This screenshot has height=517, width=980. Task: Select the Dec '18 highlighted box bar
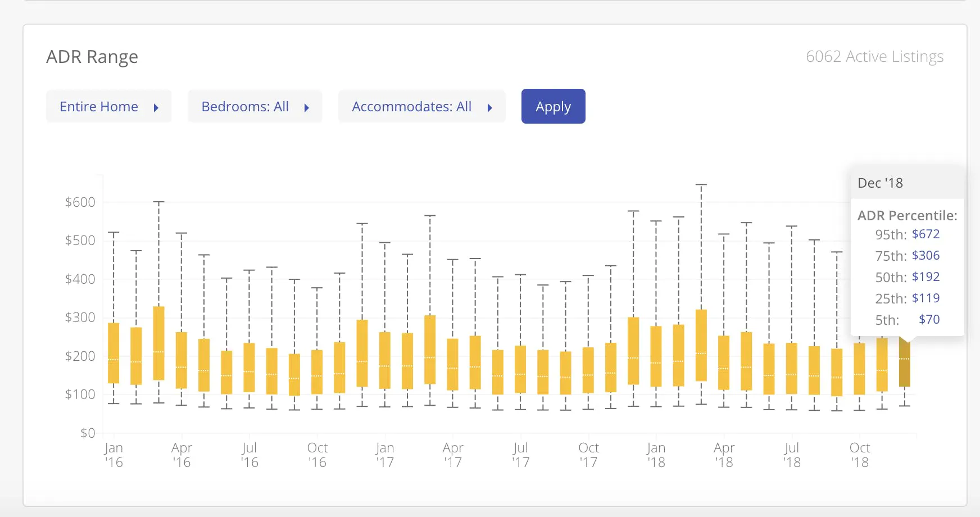pos(904,362)
